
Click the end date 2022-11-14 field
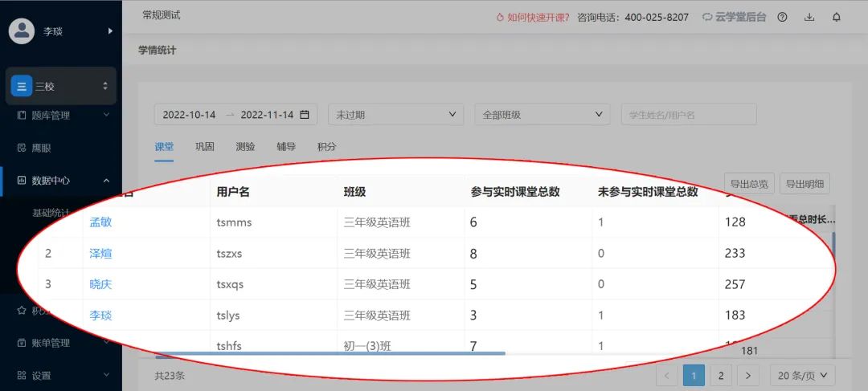(x=267, y=115)
